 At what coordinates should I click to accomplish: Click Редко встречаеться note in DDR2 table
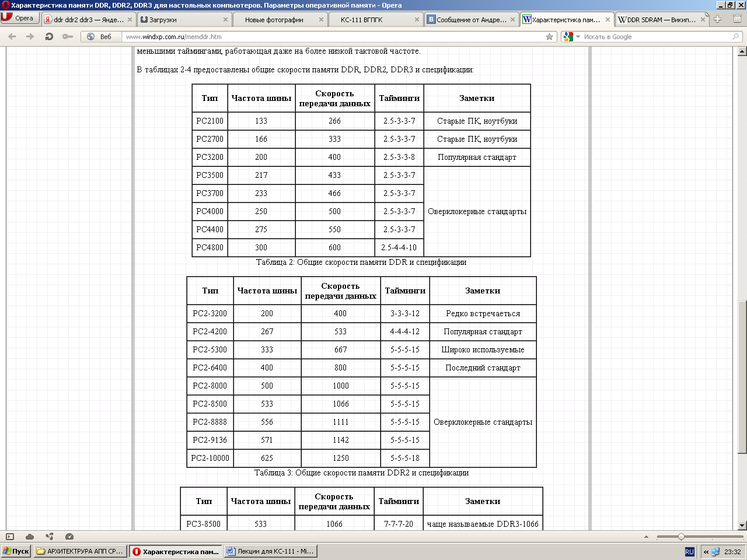coord(483,313)
